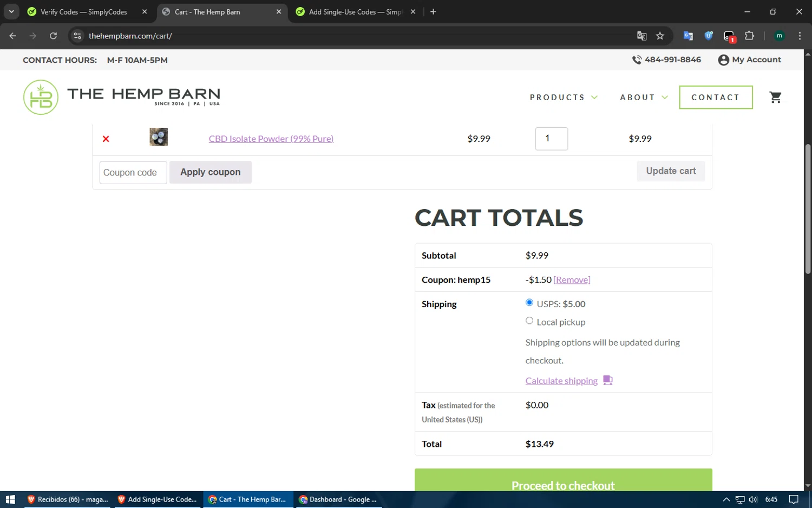This screenshot has width=812, height=508.
Task: Go forward in browser history
Action: tap(33, 36)
